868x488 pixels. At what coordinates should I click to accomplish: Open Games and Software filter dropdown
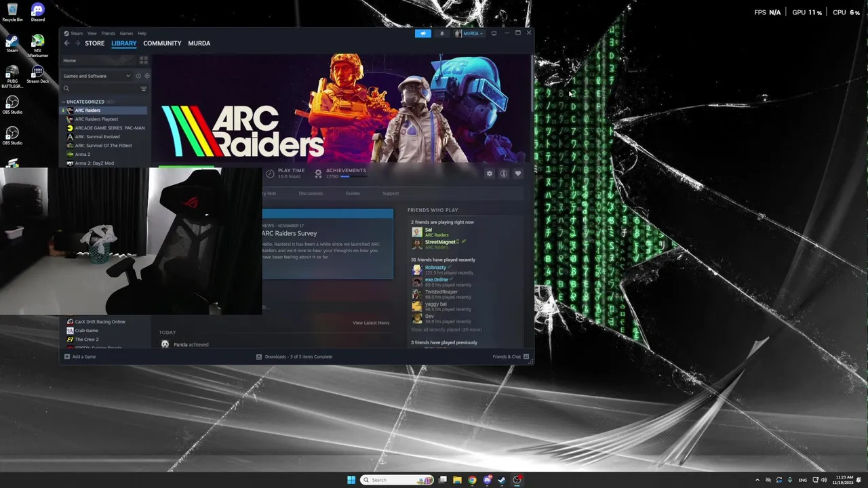[x=96, y=76]
